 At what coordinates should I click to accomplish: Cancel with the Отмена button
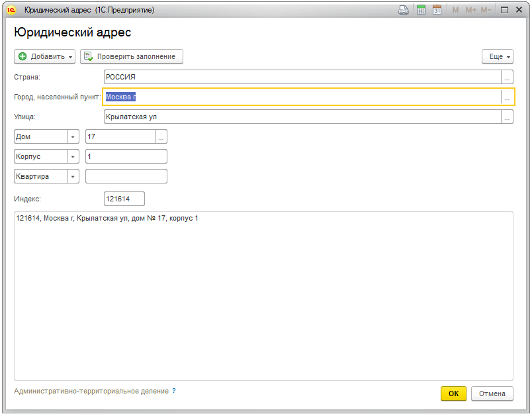492,393
